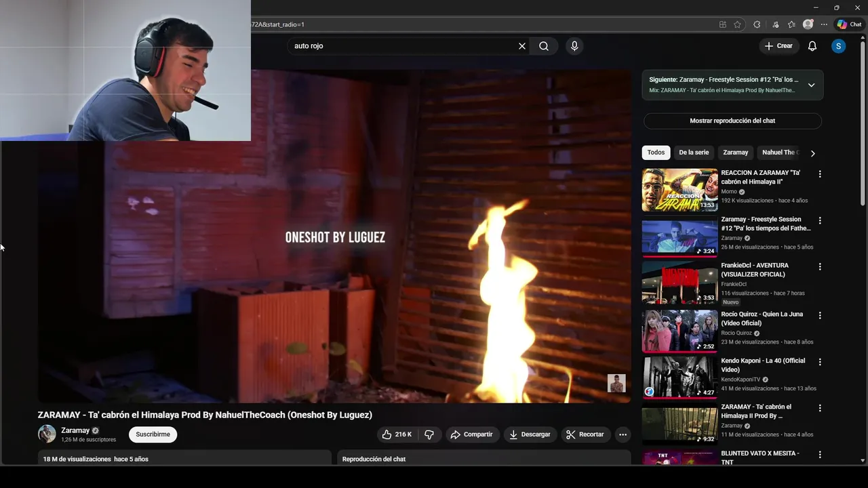Open the browser extensions puzzle icon
This screenshot has width=868, height=488.
pyautogui.click(x=757, y=24)
